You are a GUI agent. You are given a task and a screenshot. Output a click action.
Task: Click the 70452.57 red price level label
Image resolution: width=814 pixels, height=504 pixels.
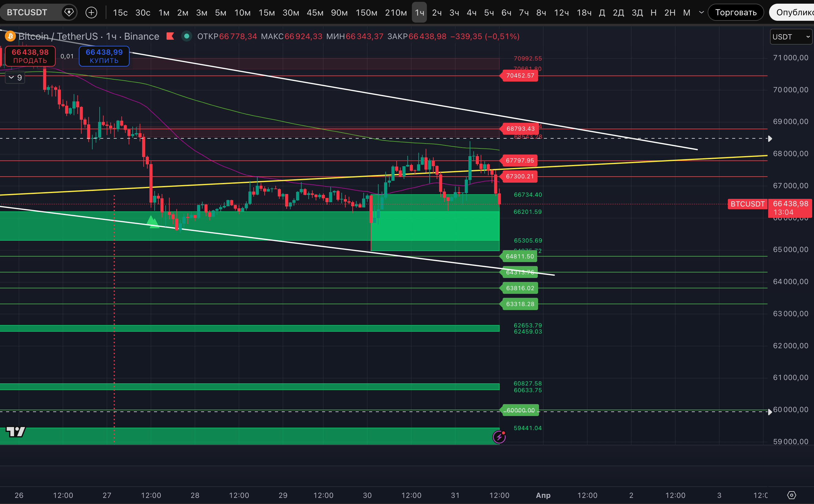520,76
